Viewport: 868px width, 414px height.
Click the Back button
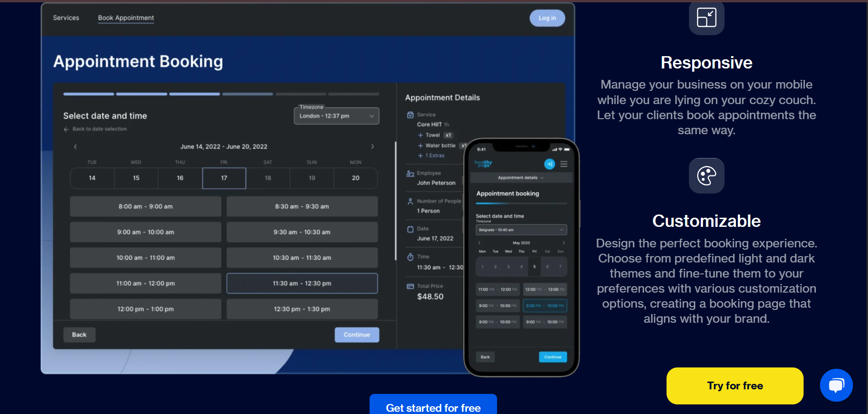tap(79, 335)
